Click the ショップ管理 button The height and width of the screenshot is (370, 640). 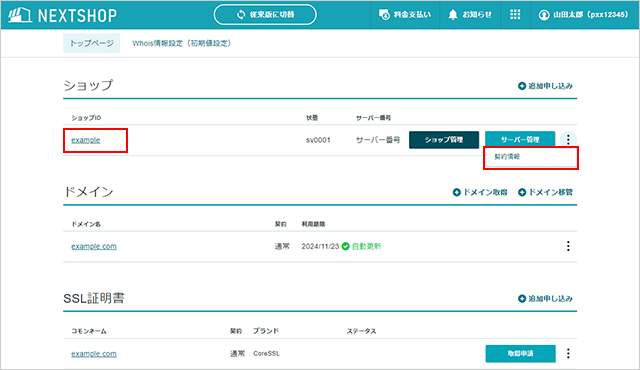point(444,140)
